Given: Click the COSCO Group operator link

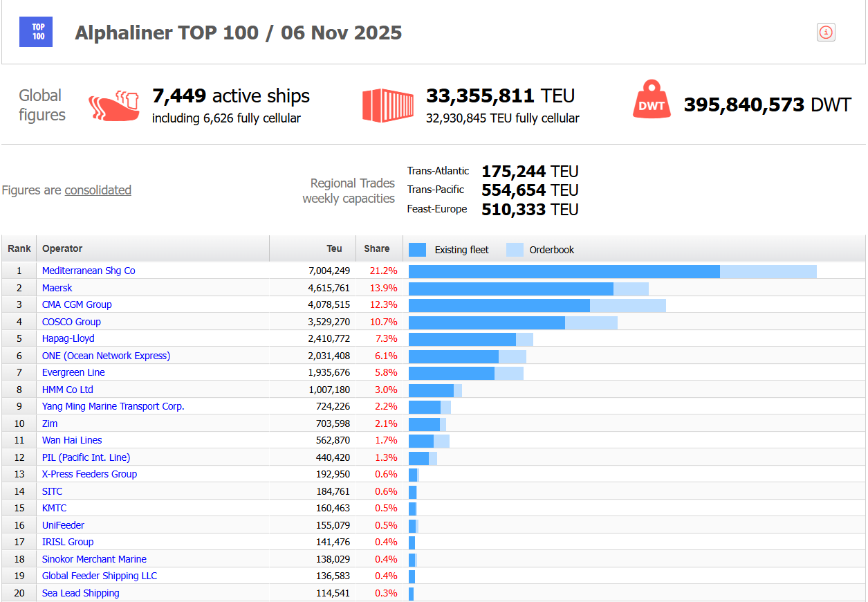Looking at the screenshot, I should coord(71,322).
